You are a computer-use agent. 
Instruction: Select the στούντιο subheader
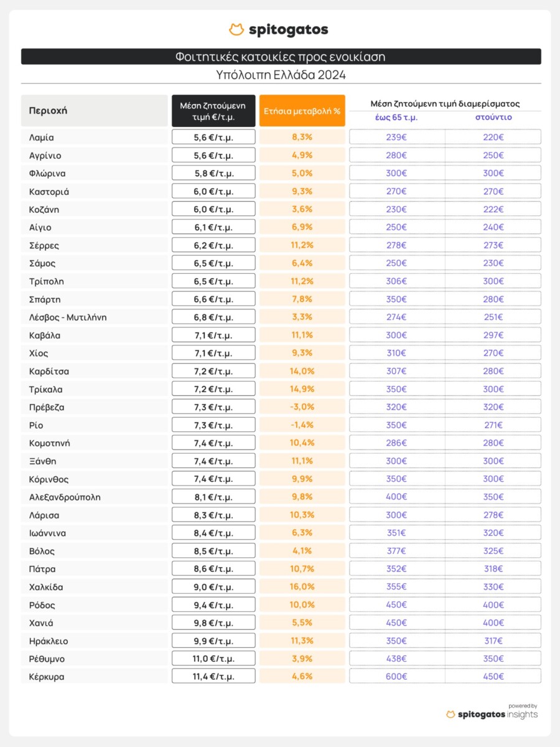click(493, 117)
